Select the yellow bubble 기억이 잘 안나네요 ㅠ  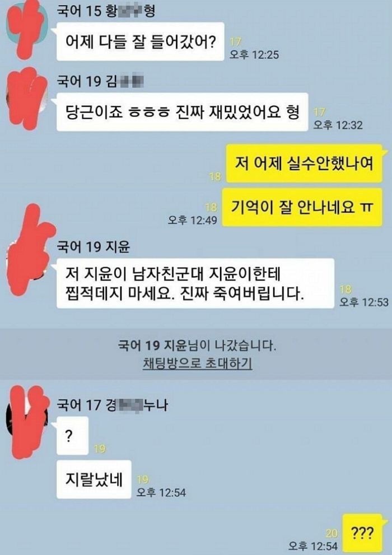tap(302, 207)
